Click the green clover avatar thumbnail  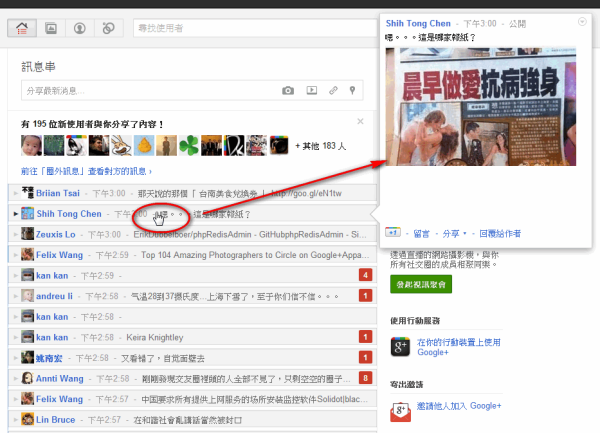(x=189, y=145)
